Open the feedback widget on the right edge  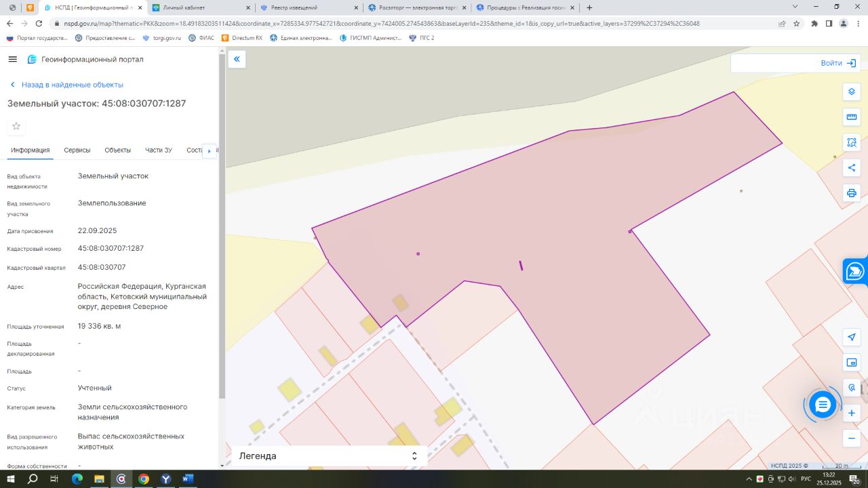pyautogui.click(x=855, y=271)
